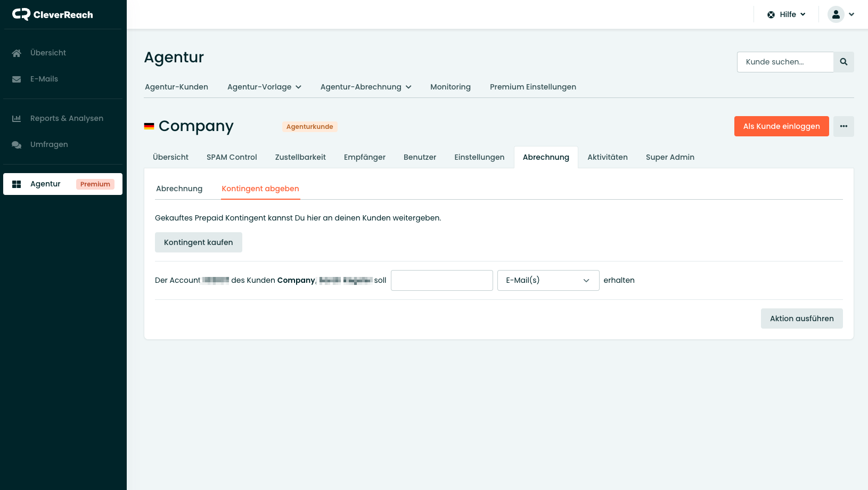Switch to the Benutzer tab
Screen dimensions: 868x490
pyautogui.click(x=420, y=157)
